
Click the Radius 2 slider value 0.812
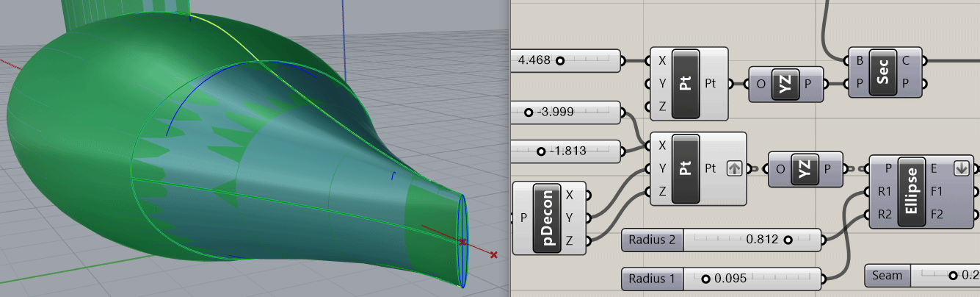(x=762, y=240)
